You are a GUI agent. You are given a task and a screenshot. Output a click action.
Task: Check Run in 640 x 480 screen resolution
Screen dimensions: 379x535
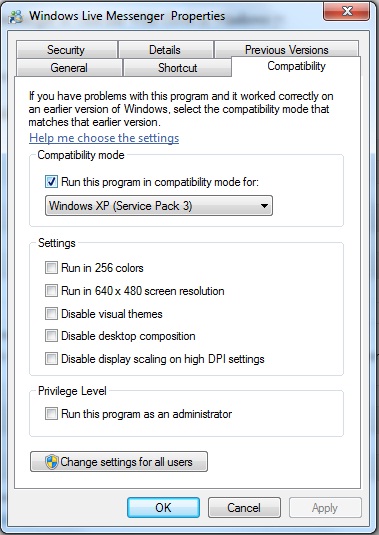52,291
